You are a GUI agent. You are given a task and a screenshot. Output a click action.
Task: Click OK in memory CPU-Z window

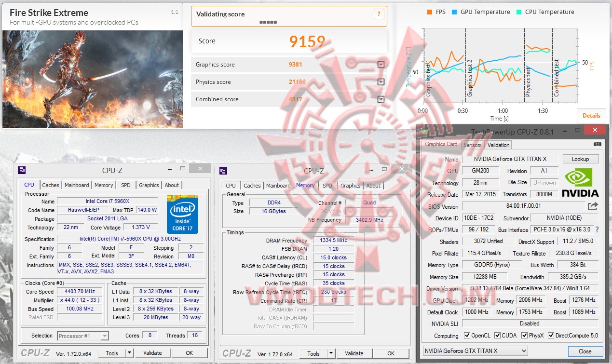[391, 353]
